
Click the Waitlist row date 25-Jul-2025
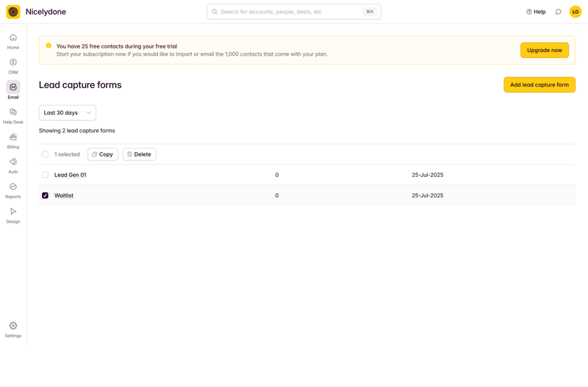[428, 195]
